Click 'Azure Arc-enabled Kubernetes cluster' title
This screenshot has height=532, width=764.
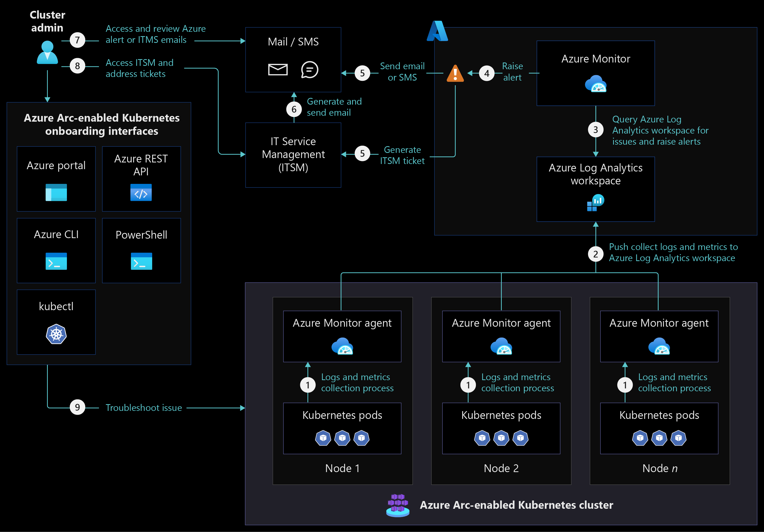pyautogui.click(x=516, y=505)
